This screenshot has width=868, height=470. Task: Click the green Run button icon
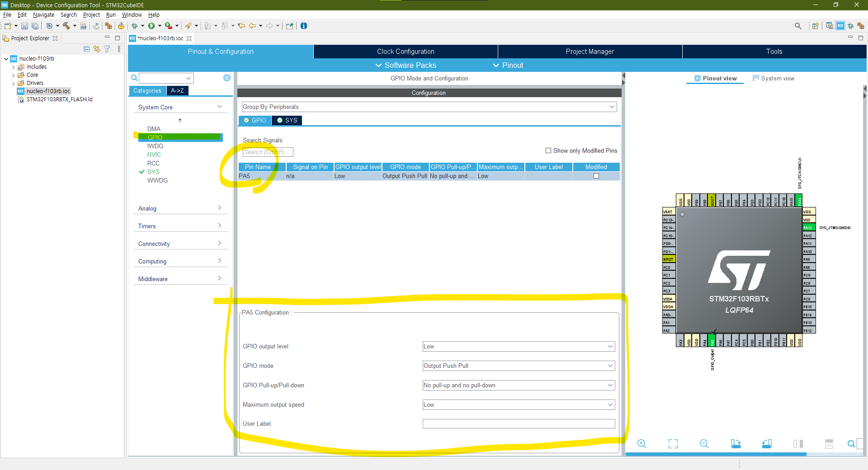tap(151, 26)
